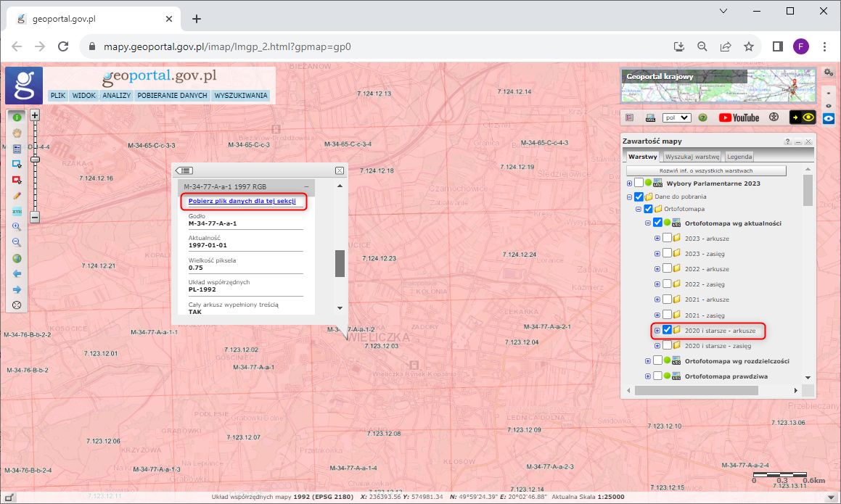The height and width of the screenshot is (504, 841).
Task: Click 'Pobierz plik danych dla tej sekcji' link
Action: (242, 201)
